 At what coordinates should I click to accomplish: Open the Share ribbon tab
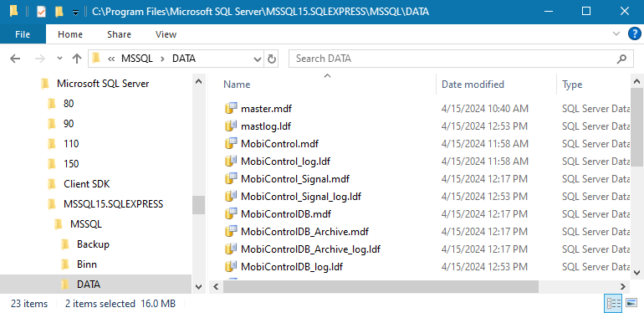(119, 34)
